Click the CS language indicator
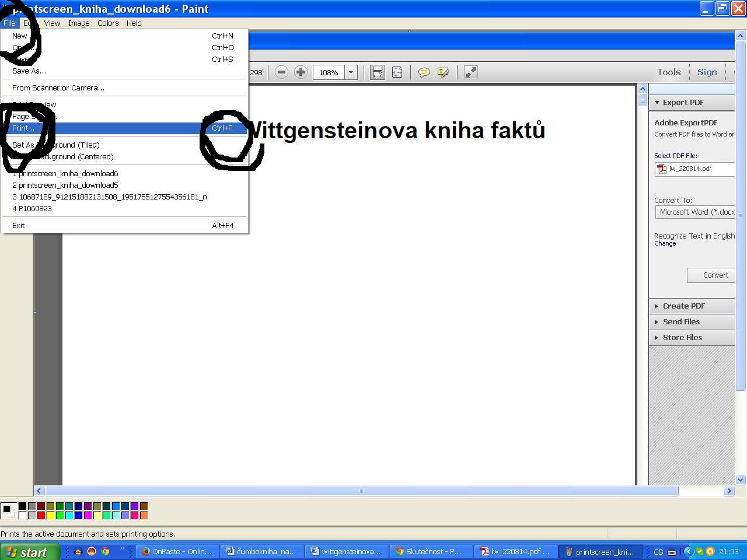The width and height of the screenshot is (747, 560). tap(658, 551)
